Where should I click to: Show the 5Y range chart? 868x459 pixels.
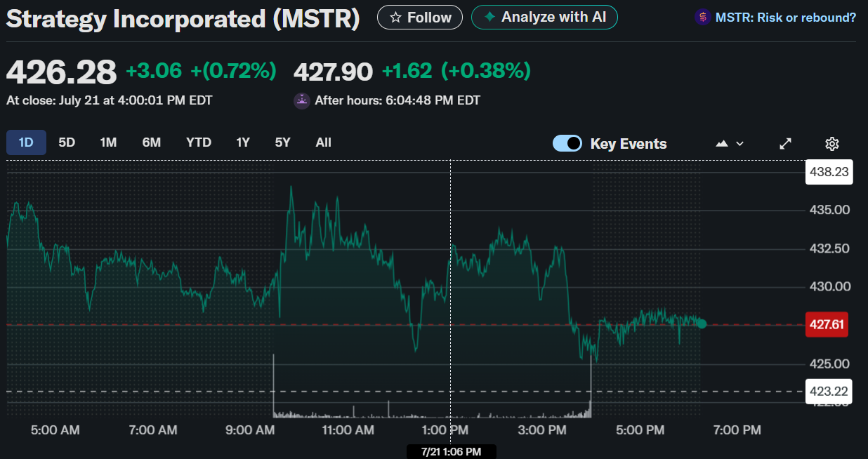[x=282, y=142]
